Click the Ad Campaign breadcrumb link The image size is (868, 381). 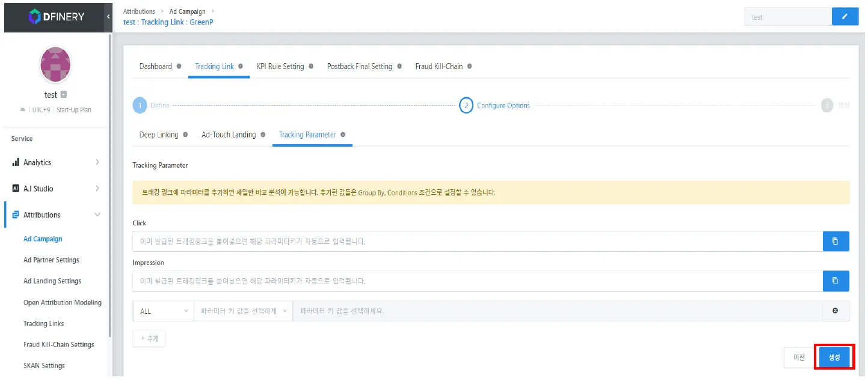[187, 11]
